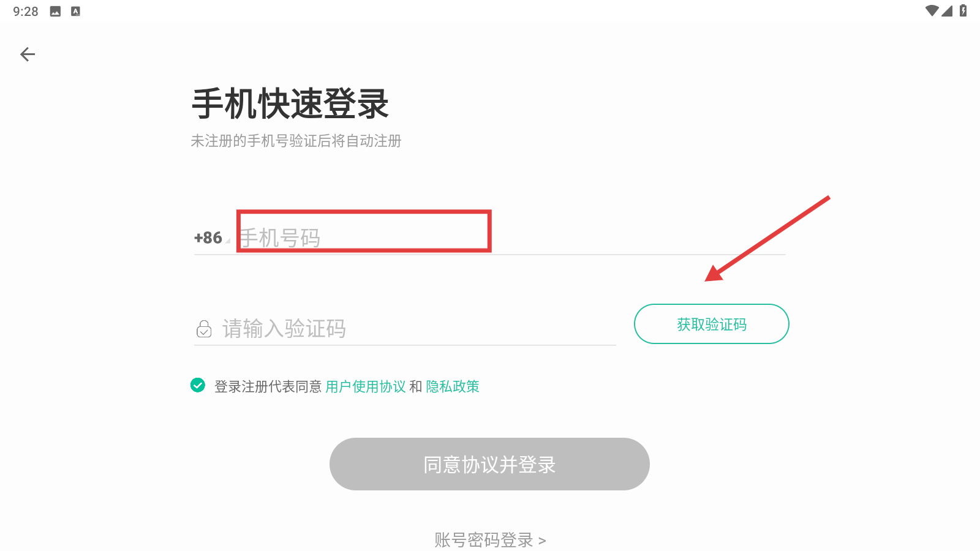
Task: Open the 用户使用协议 link
Action: tap(365, 386)
